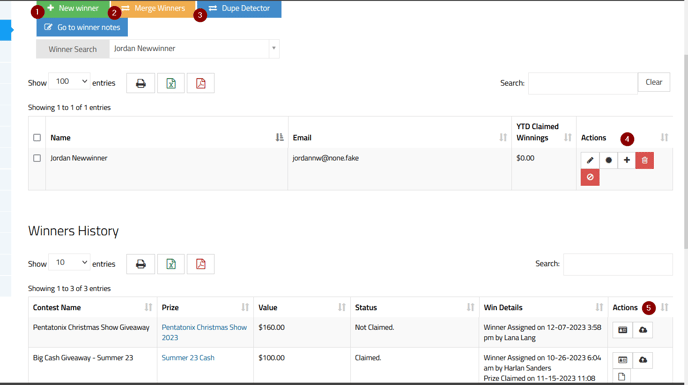688x385 pixels.
Task: Click the $0.00 YTD winnings cell
Action: pos(525,158)
